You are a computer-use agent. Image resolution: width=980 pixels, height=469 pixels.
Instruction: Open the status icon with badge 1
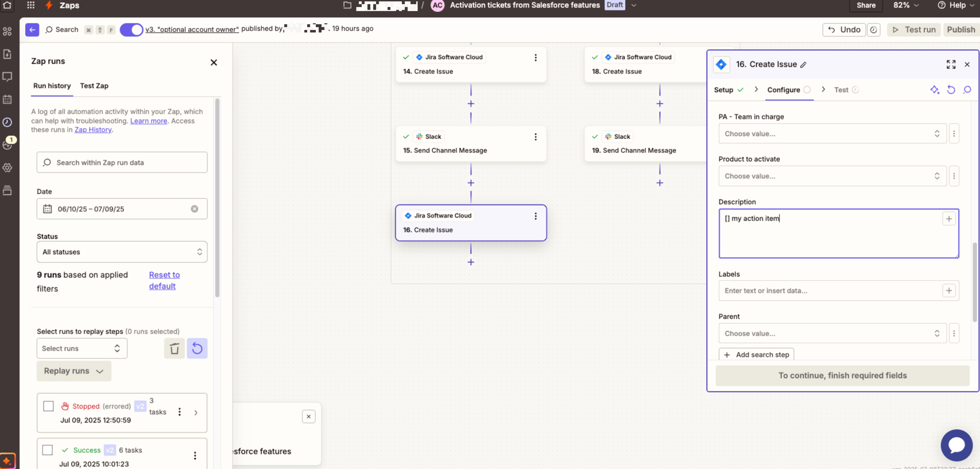(7, 144)
